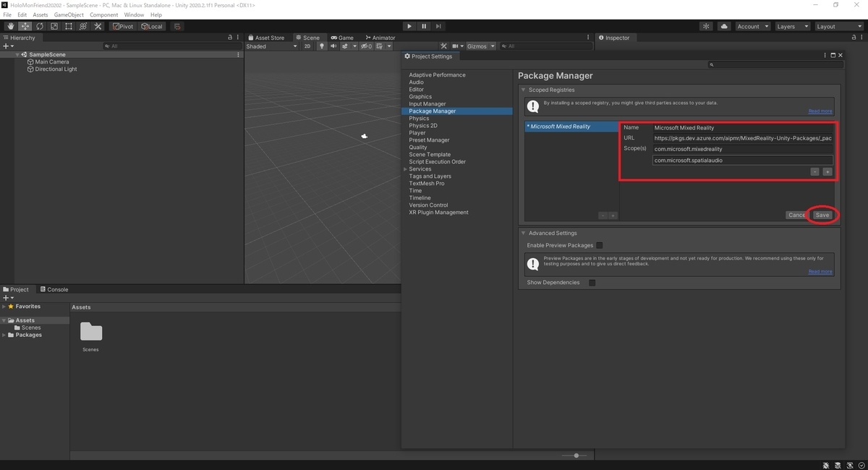Click Cancel scoped registry button
Image resolution: width=868 pixels, height=470 pixels.
tap(796, 215)
